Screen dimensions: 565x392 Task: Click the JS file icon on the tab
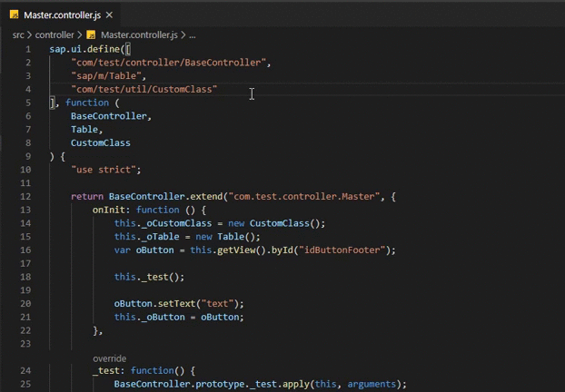tap(14, 15)
